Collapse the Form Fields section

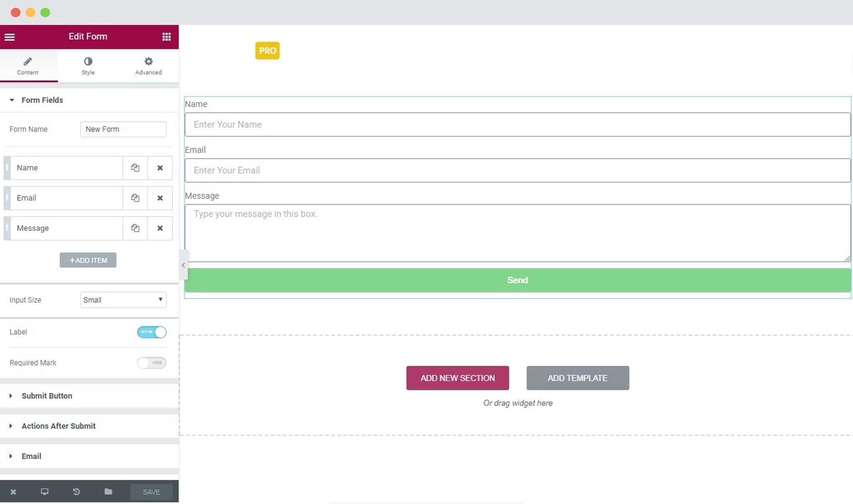point(42,100)
